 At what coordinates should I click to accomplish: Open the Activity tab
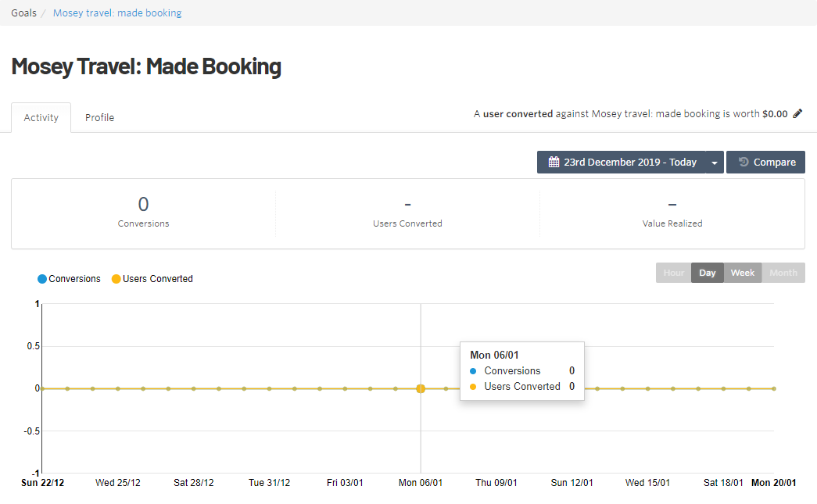[x=41, y=118]
